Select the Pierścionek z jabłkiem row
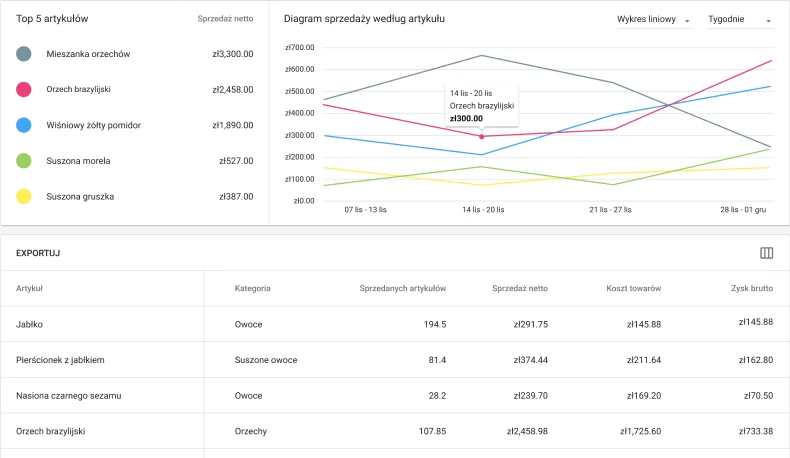Screen dimensions: 790x458 61,360
